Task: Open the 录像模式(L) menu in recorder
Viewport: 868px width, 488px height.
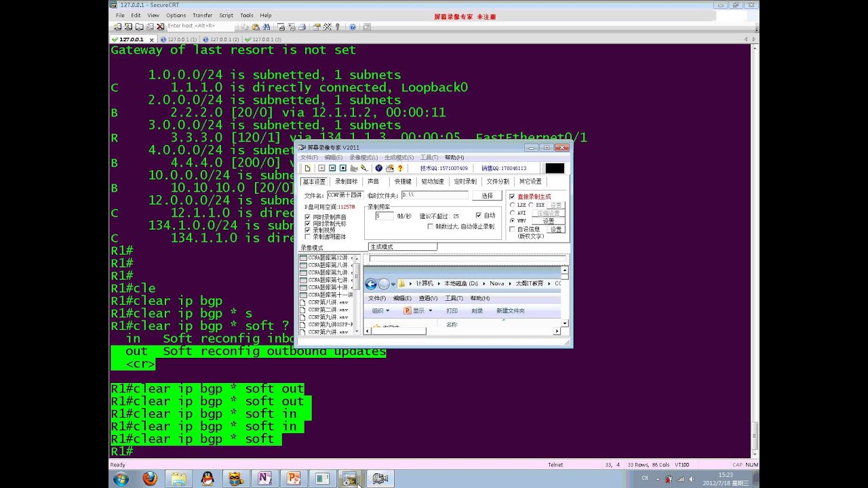Action: [362, 157]
